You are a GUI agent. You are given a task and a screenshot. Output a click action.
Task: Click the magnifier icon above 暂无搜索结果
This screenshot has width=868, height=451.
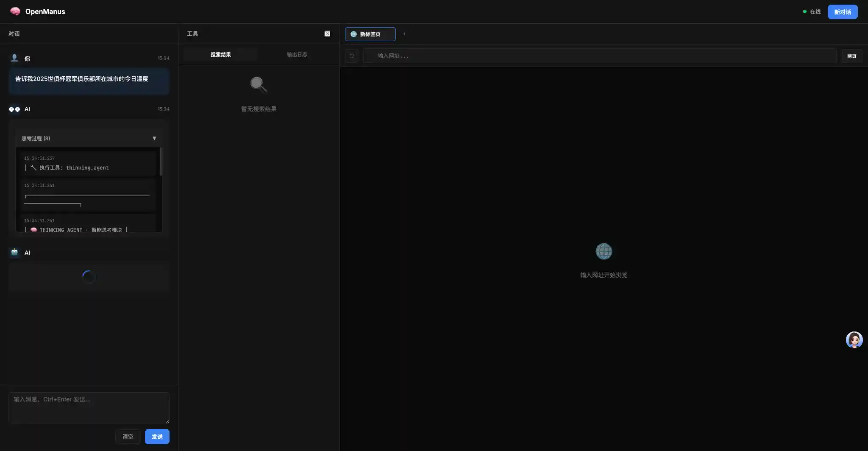[x=258, y=84]
